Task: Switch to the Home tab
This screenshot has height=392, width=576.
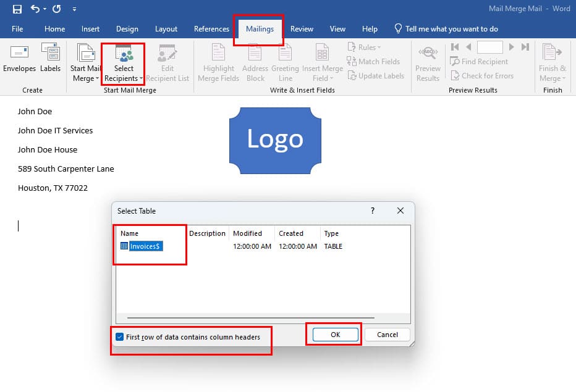Action: point(55,28)
